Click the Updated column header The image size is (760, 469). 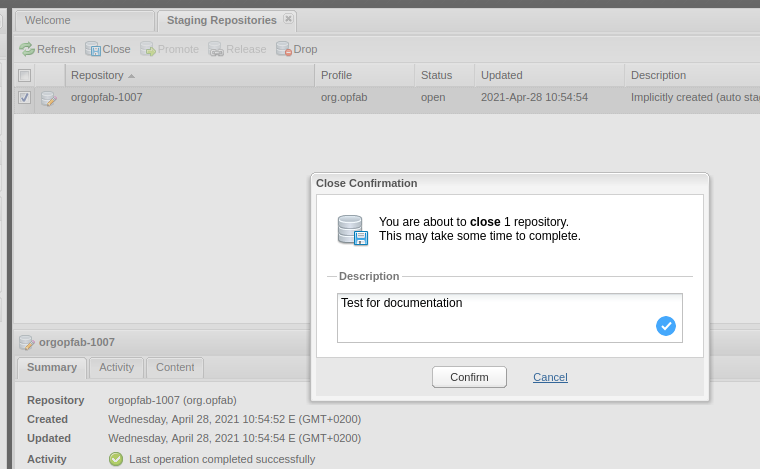pos(550,75)
